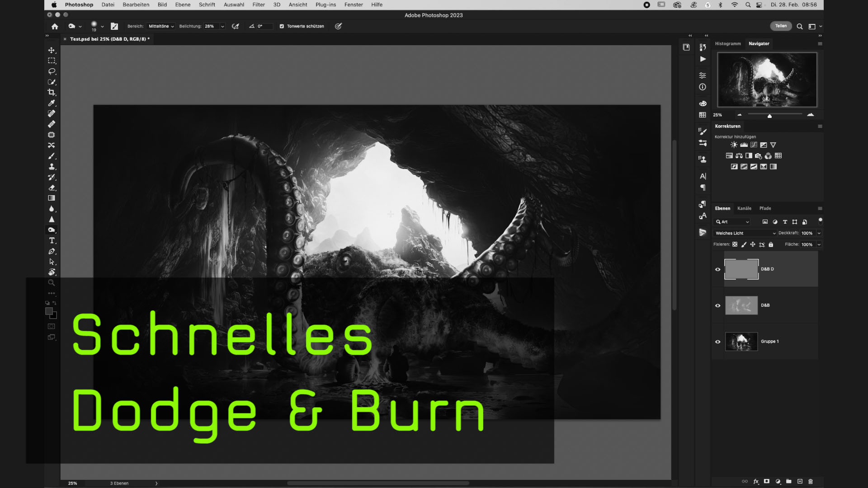
Task: Select the Move tool
Action: (x=52, y=50)
